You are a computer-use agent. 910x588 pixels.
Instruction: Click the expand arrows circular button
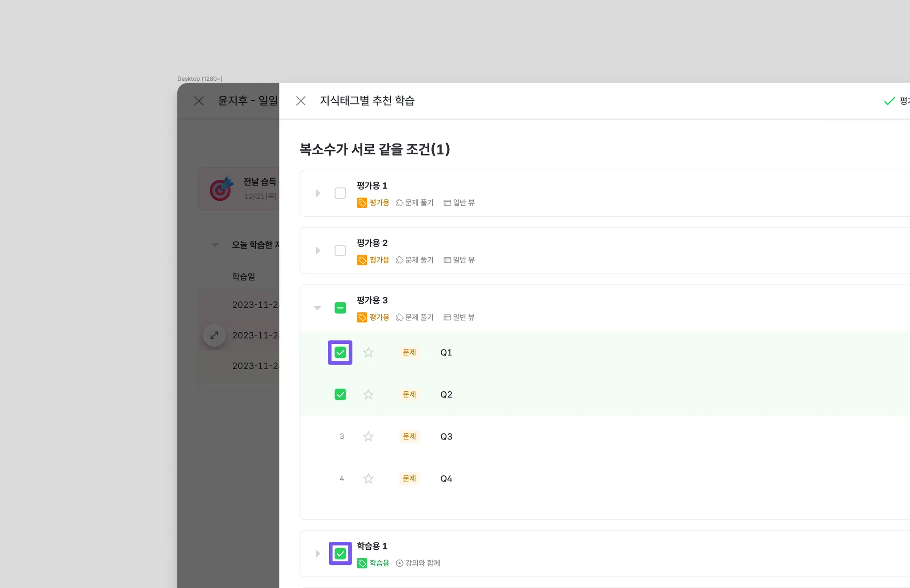[214, 335]
